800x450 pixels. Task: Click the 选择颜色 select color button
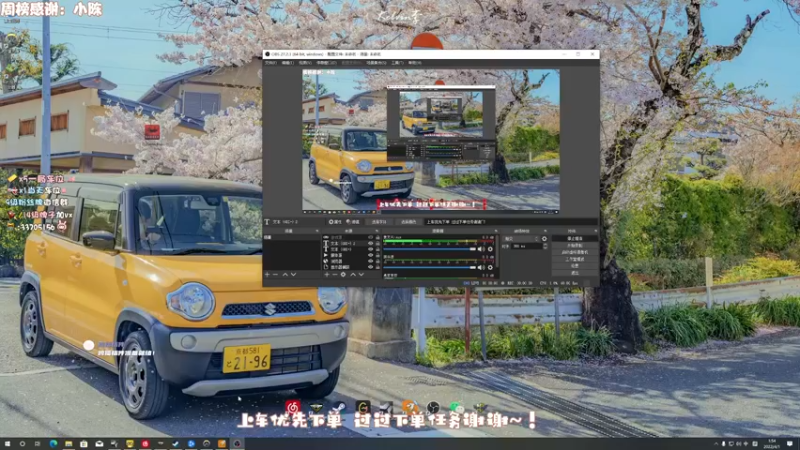(409, 222)
